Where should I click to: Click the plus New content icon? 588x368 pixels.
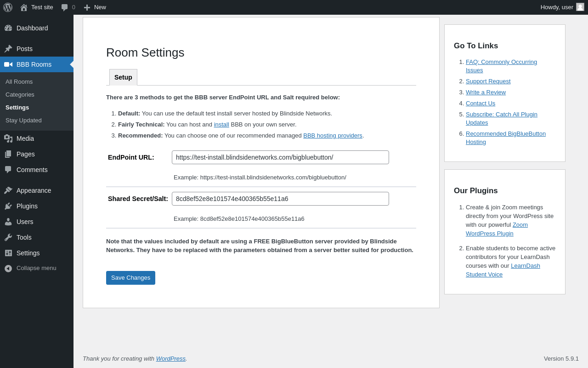click(87, 7)
